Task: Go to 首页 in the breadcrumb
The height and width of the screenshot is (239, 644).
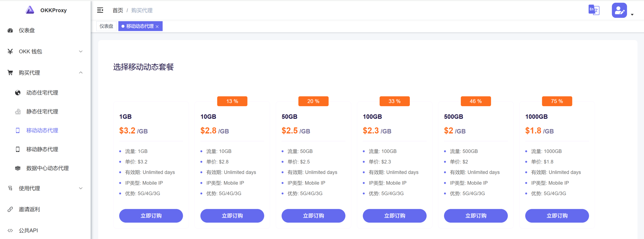Action: [x=117, y=10]
